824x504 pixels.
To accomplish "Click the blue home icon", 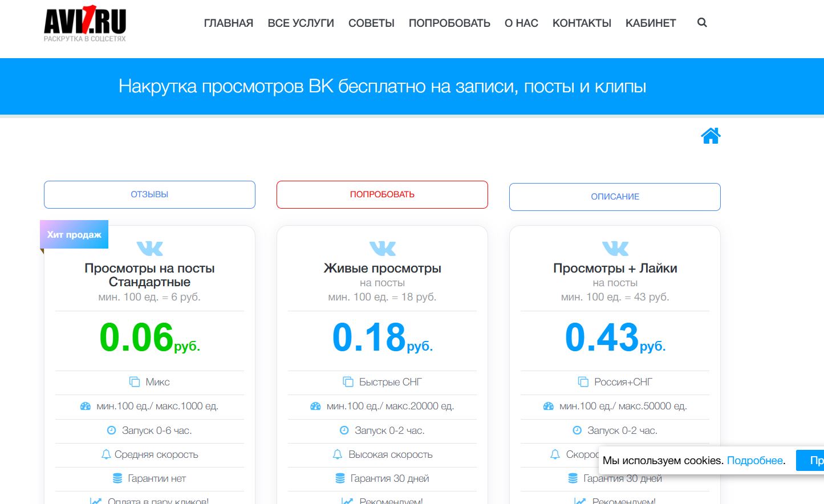I will 711,136.
